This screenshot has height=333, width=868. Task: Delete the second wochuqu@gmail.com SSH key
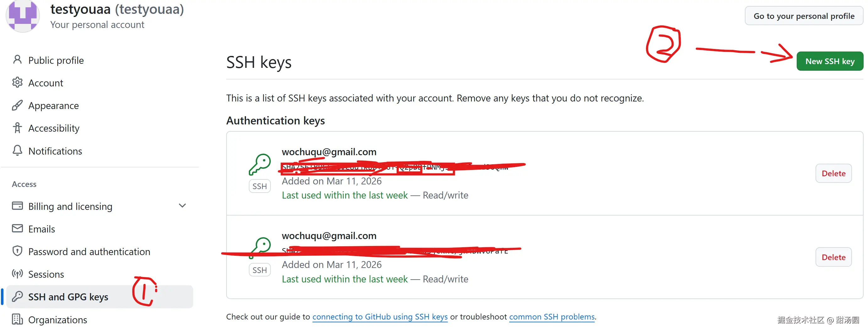833,258
